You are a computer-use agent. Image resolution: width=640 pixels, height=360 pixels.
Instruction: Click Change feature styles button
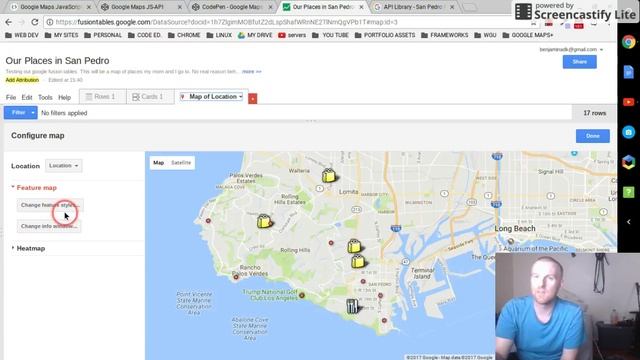pos(50,205)
